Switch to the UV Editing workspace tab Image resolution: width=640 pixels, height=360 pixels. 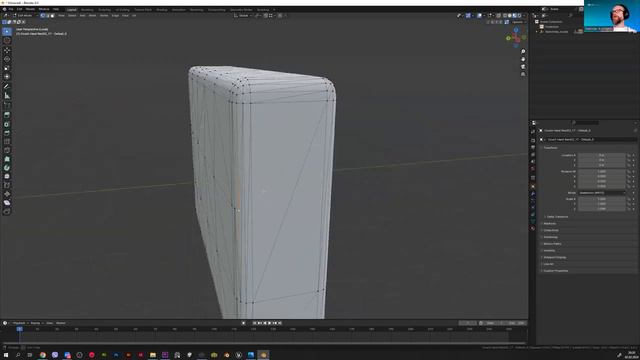[122, 9]
